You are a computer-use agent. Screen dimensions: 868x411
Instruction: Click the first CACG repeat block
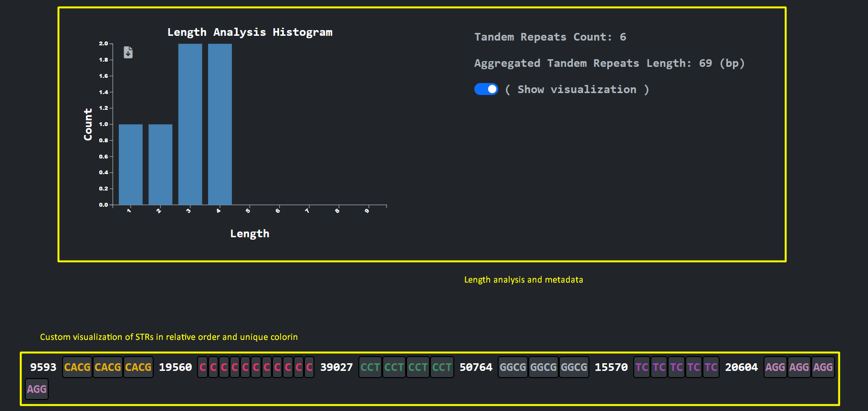click(77, 367)
